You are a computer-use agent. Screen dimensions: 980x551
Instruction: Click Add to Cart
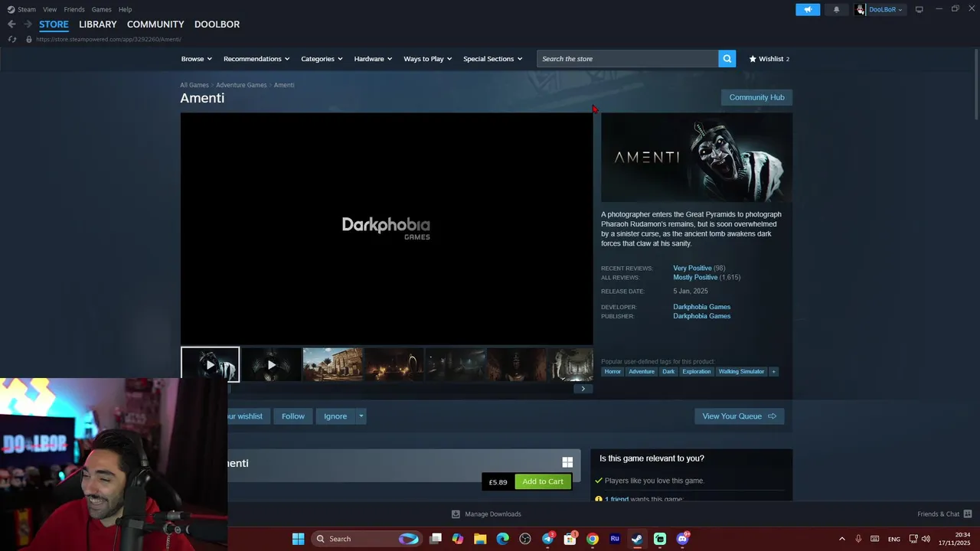click(543, 481)
